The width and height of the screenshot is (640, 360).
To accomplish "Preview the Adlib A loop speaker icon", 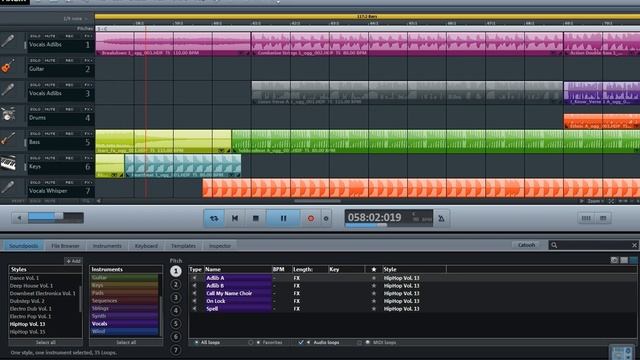I will (195, 278).
